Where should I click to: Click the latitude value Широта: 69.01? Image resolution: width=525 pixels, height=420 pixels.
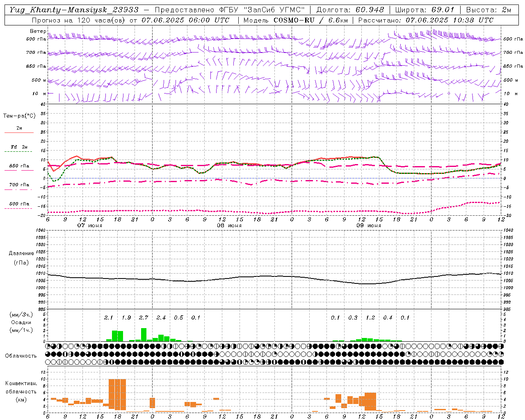coord(425,10)
